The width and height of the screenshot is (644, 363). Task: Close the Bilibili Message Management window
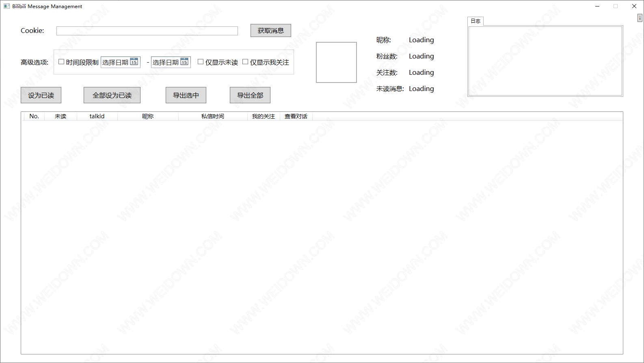click(x=634, y=6)
